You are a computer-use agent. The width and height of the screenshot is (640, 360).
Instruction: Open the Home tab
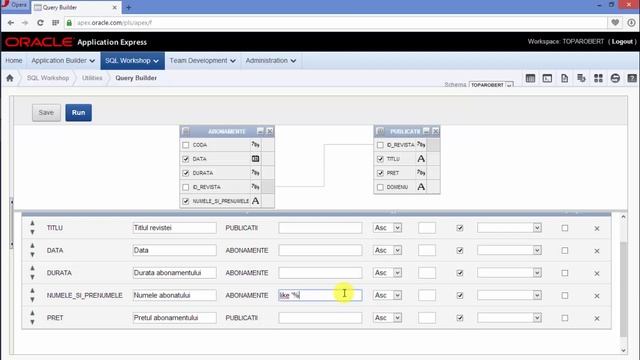(14, 60)
